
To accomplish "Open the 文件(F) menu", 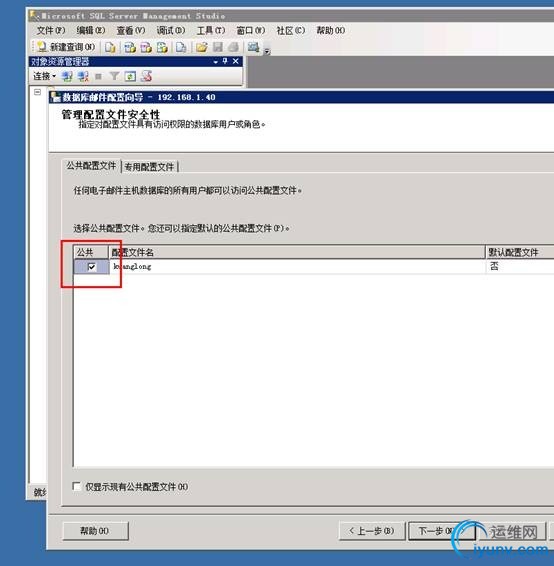I will pyautogui.click(x=51, y=30).
